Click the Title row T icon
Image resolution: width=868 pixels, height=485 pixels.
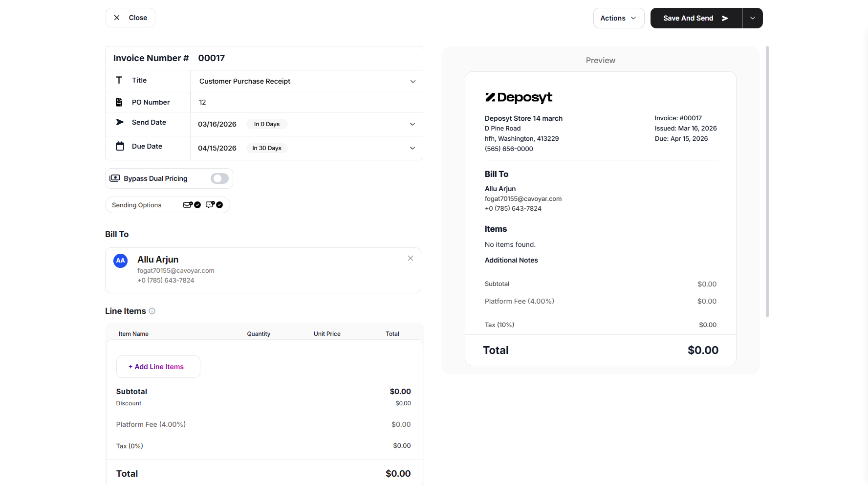[x=119, y=80]
